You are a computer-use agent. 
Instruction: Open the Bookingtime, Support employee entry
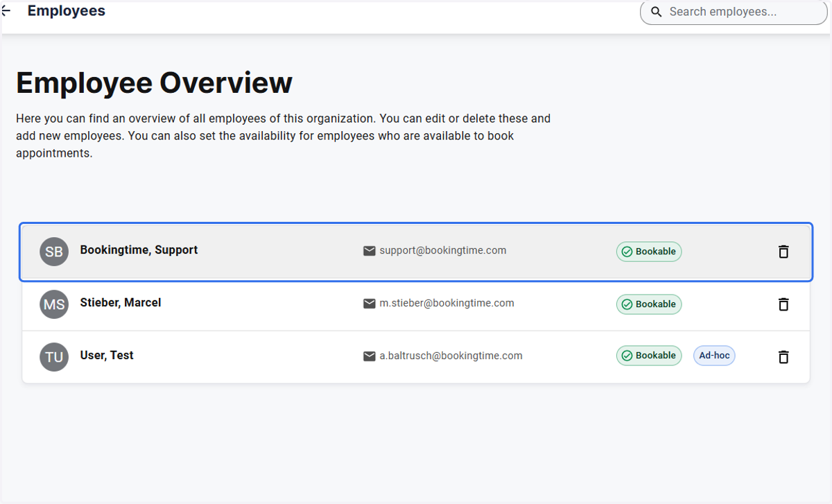(416, 252)
